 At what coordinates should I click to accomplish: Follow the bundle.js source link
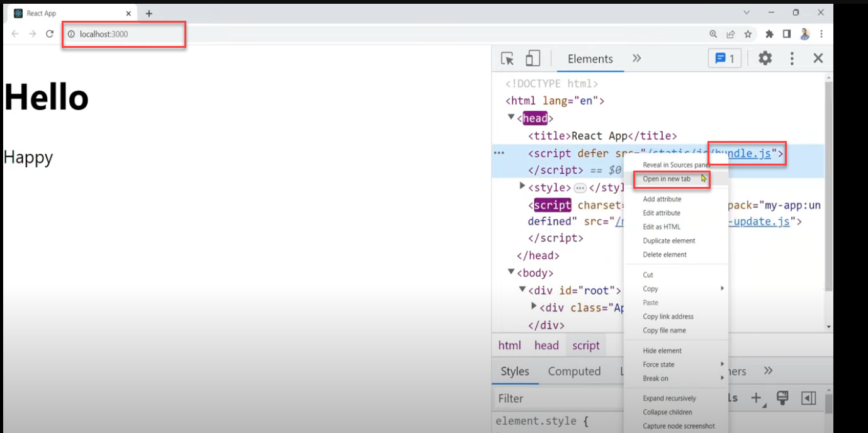pyautogui.click(x=743, y=153)
